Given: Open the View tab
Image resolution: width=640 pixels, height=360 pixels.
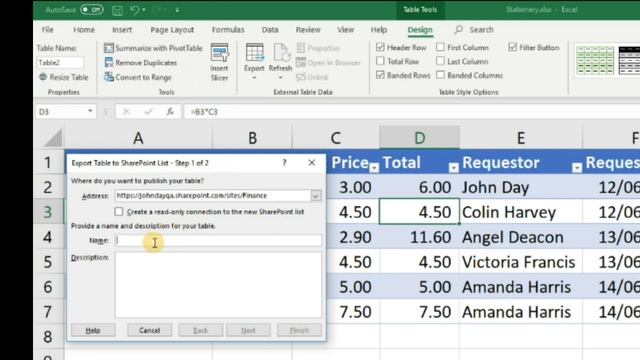Looking at the screenshot, I should (x=345, y=29).
